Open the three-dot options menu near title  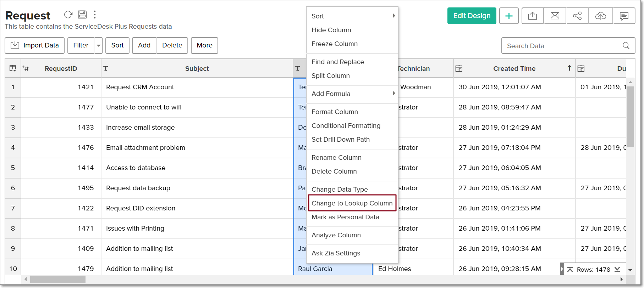tap(95, 15)
